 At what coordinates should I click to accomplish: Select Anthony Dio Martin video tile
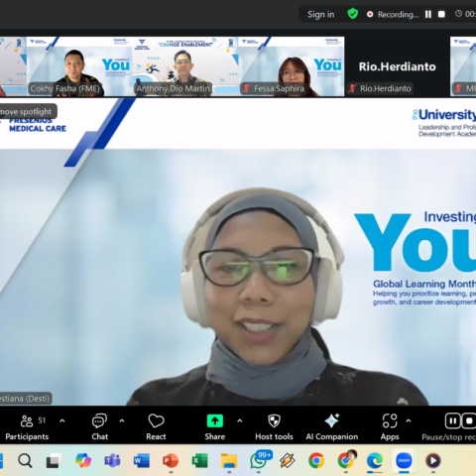tap(185, 66)
